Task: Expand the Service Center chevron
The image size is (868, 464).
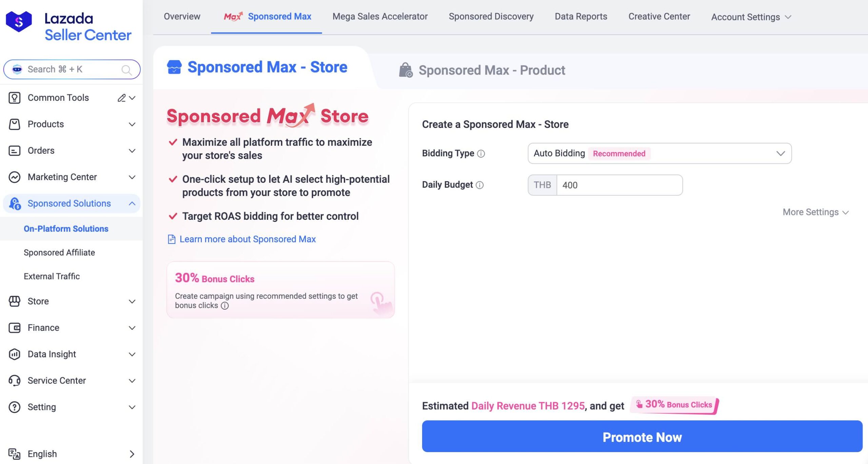Action: (x=132, y=381)
